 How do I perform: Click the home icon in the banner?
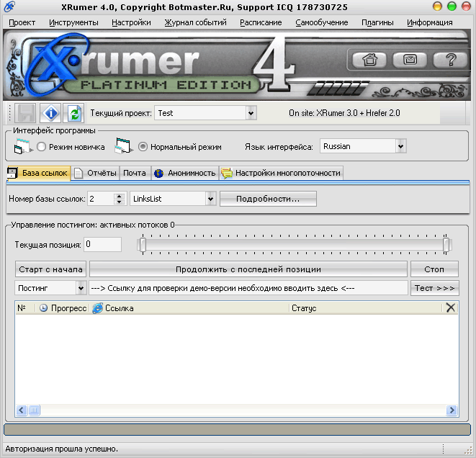tap(369, 60)
